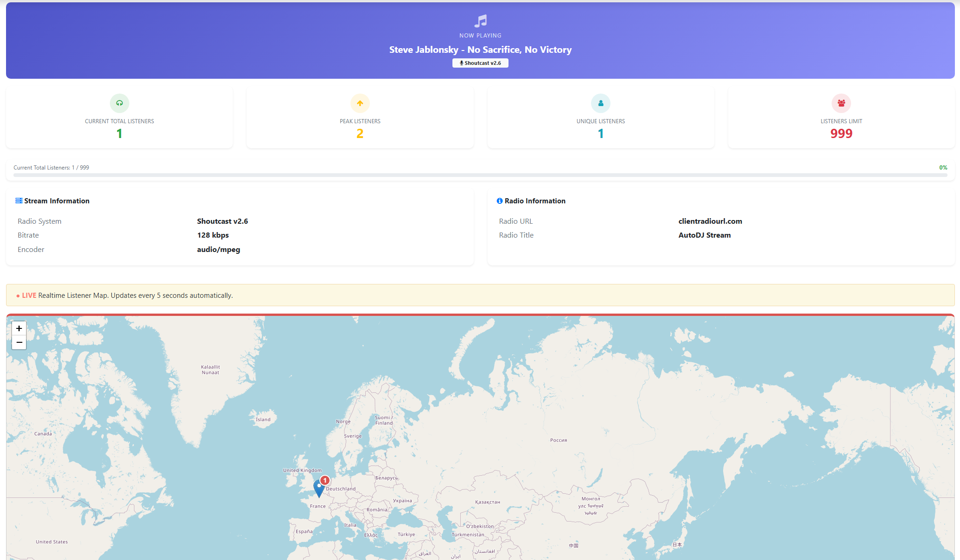960x560 pixels.
Task: Zoom out the listener map
Action: click(19, 342)
